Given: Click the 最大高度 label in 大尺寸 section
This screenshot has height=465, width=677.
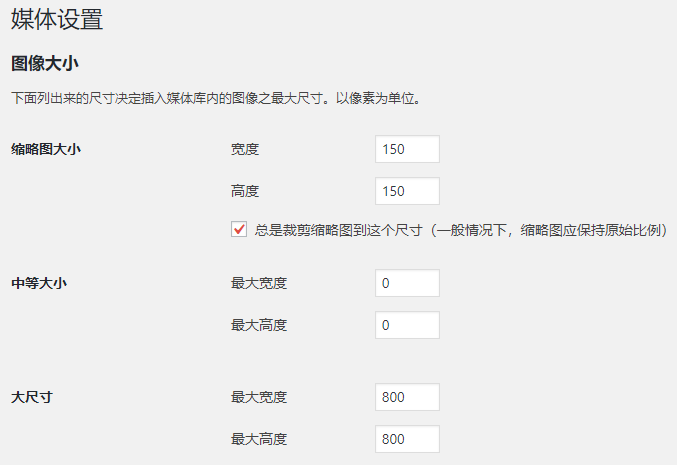Looking at the screenshot, I should (259, 438).
